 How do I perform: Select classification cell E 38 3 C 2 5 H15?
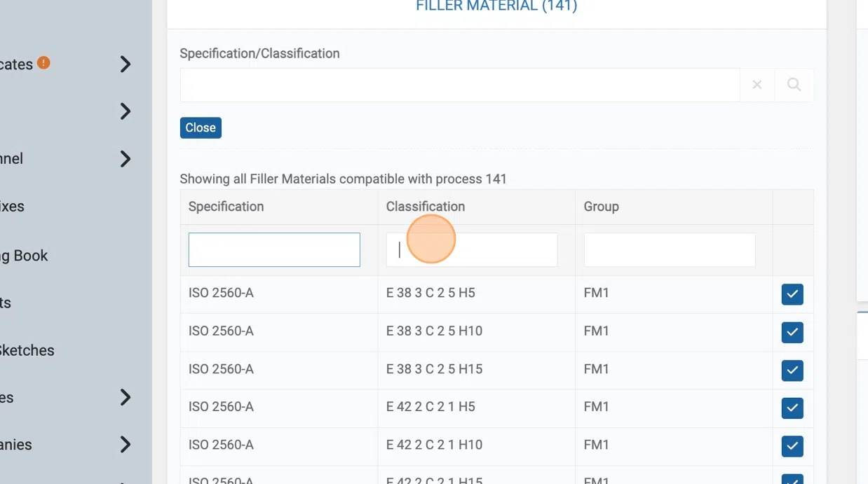click(434, 368)
